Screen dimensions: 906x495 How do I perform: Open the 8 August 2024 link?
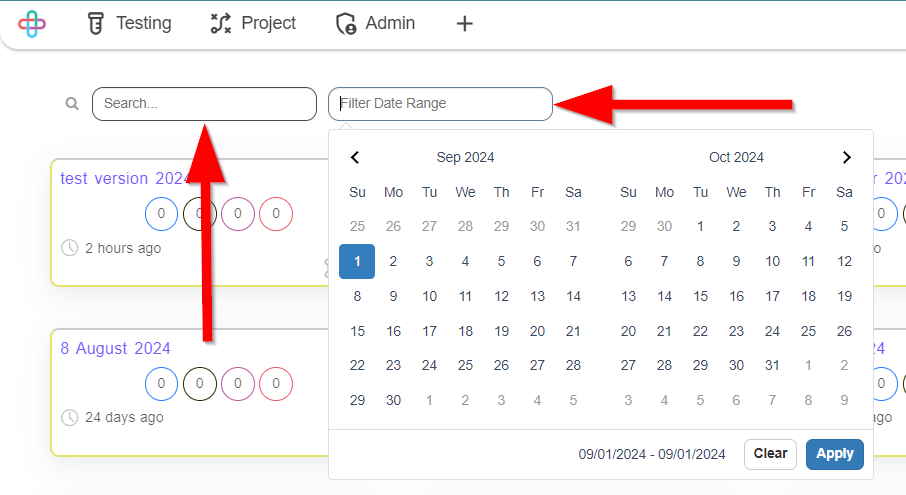pos(116,348)
